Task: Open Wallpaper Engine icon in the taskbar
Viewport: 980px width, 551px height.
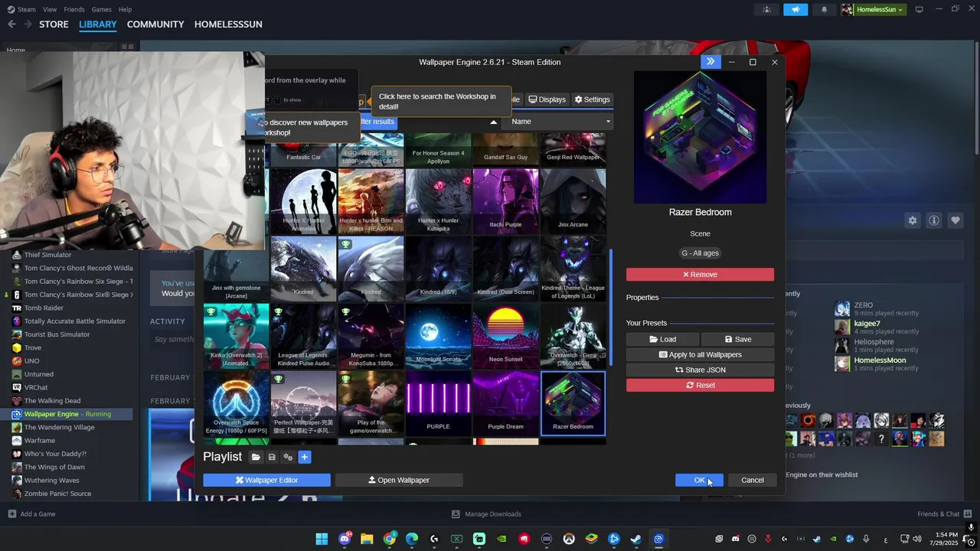Action: 658,539
